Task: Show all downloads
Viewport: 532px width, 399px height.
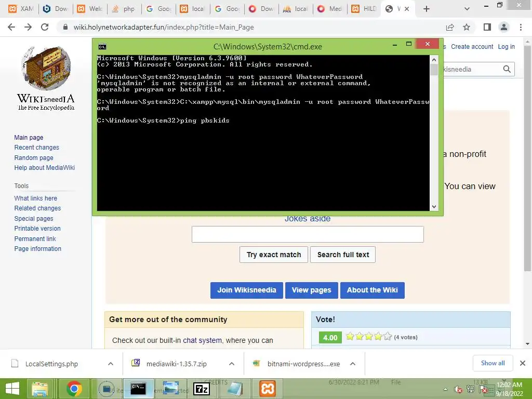Action: (x=493, y=363)
